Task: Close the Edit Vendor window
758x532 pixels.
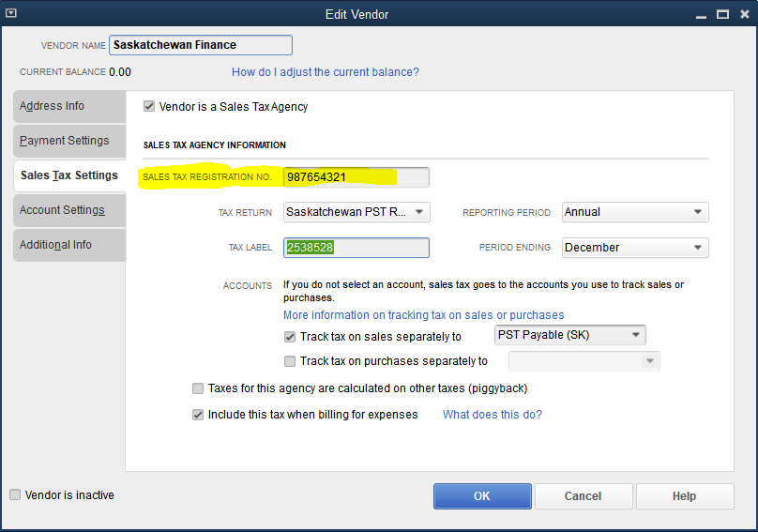Action: 745,14
